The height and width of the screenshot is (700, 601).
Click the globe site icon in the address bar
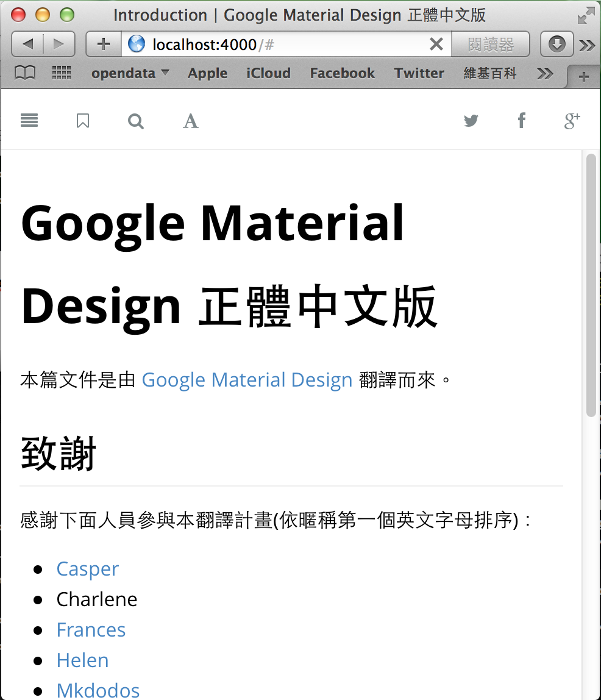point(137,44)
